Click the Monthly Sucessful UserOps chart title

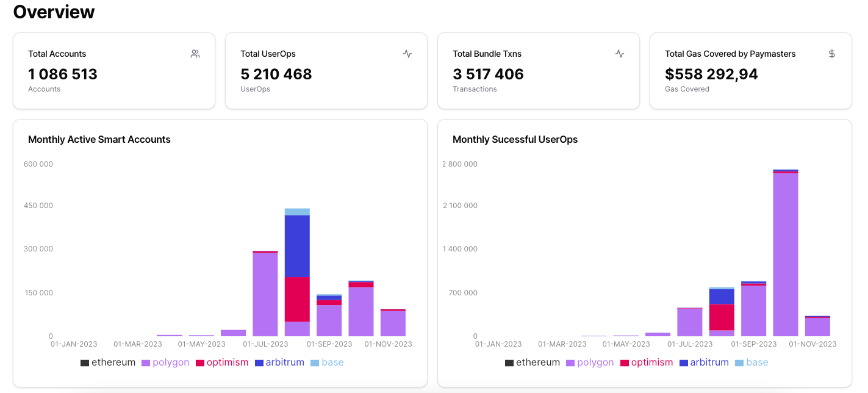tap(515, 140)
